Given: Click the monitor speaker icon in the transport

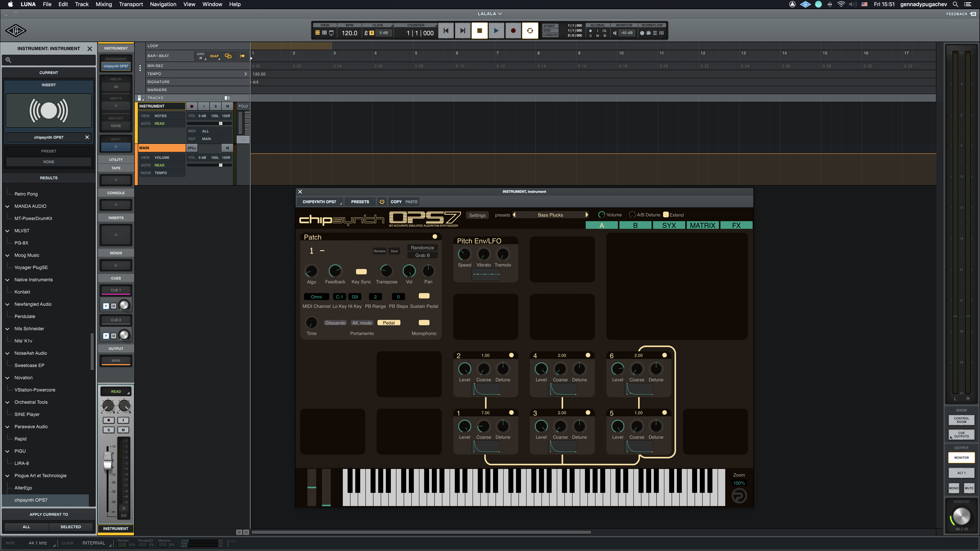Looking at the screenshot, I should [614, 33].
